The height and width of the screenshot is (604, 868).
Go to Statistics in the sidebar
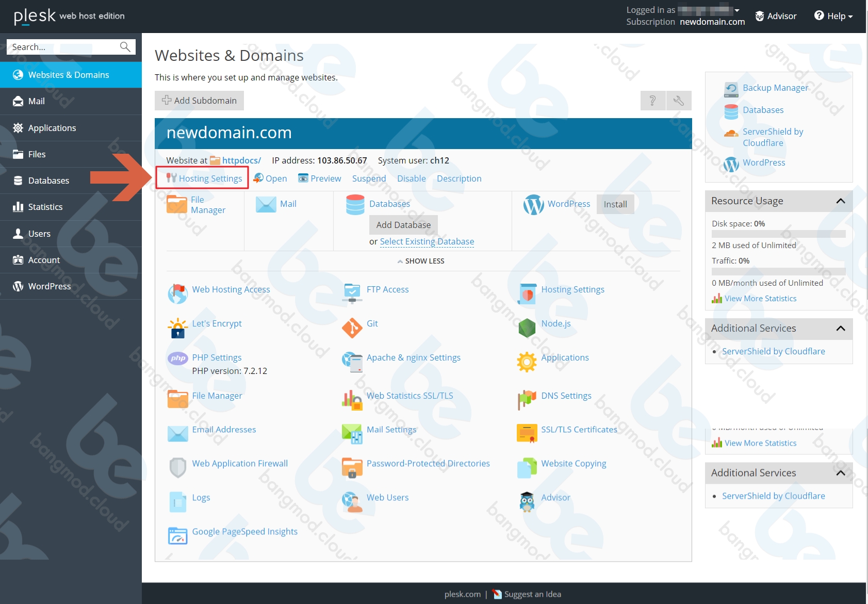coord(71,207)
